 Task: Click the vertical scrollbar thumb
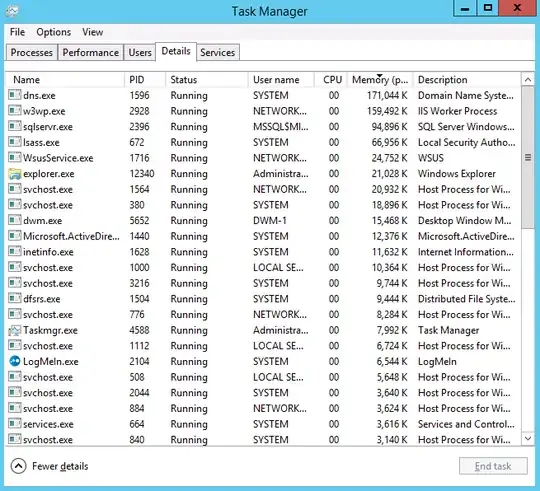pyautogui.click(x=528, y=158)
